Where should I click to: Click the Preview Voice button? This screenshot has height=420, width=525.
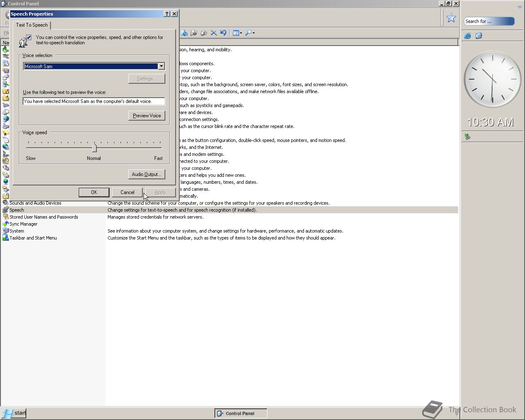146,116
